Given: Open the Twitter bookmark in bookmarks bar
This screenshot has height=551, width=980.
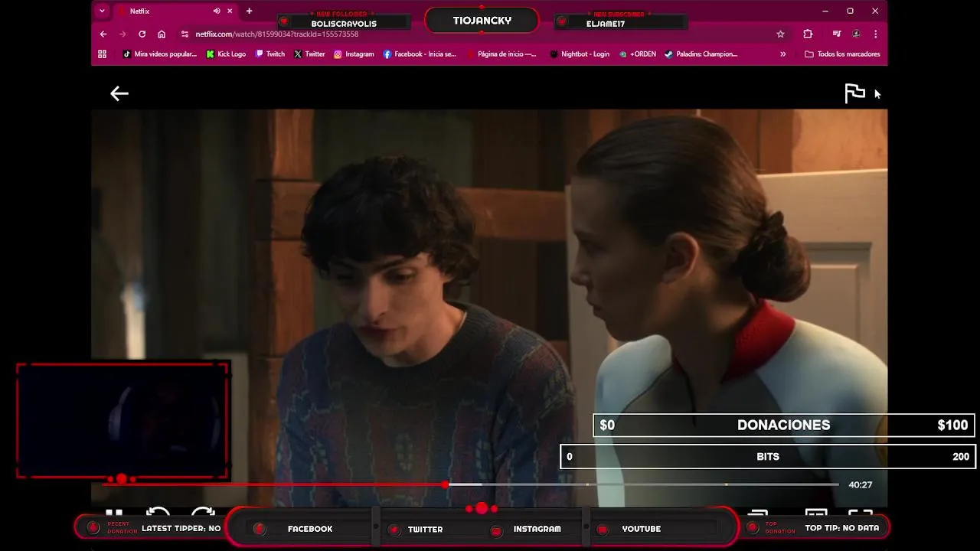Looking at the screenshot, I should click(309, 54).
